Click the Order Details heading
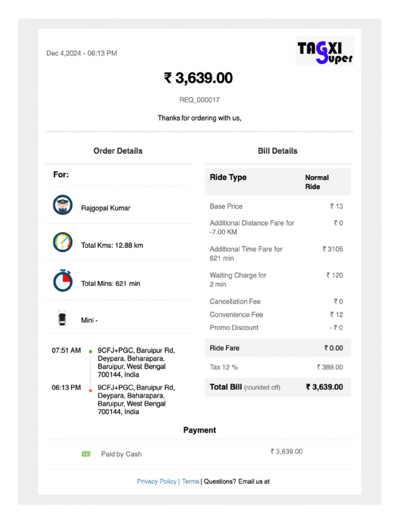 tap(118, 151)
